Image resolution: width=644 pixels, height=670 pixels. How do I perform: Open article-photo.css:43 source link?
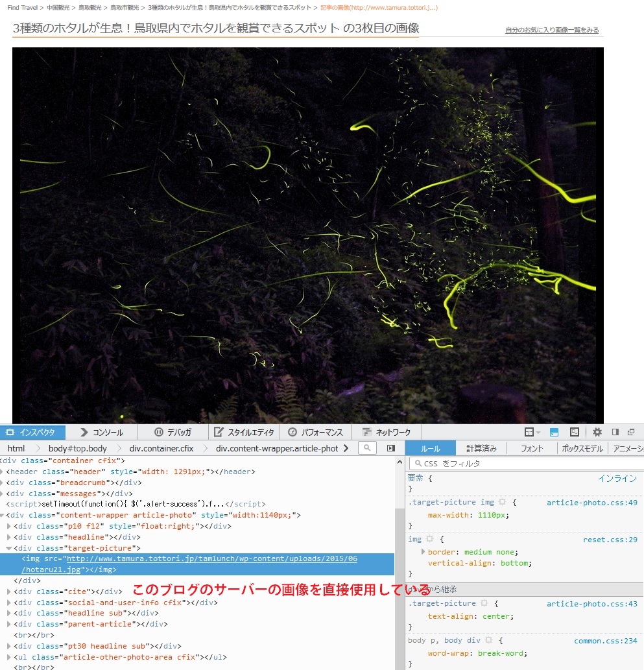592,604
